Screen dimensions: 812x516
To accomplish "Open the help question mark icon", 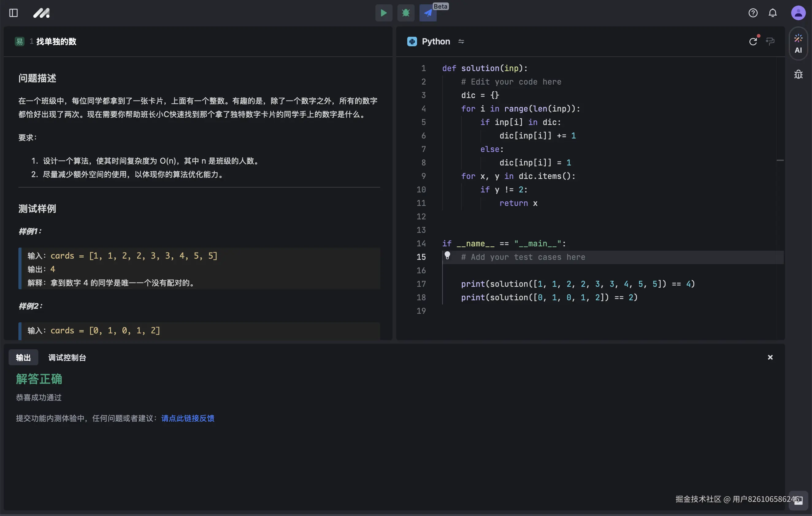I will 753,13.
